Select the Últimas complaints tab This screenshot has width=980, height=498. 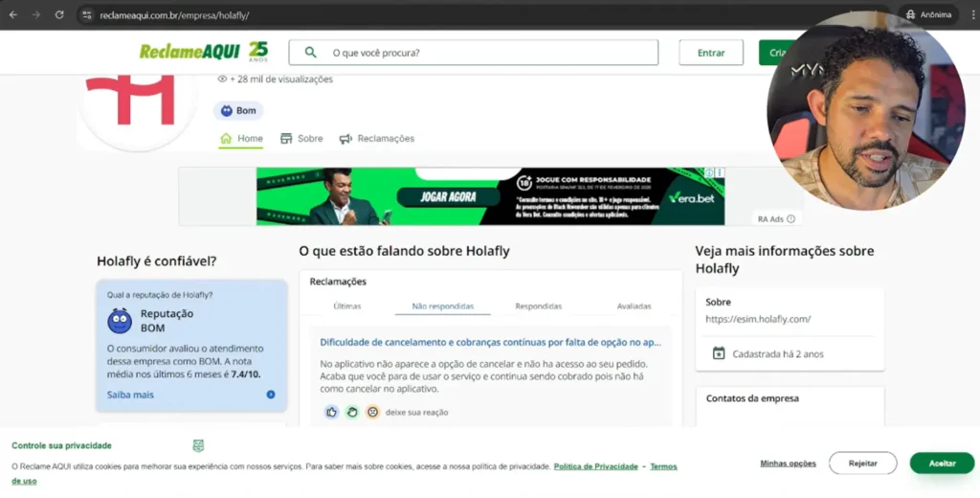346,306
